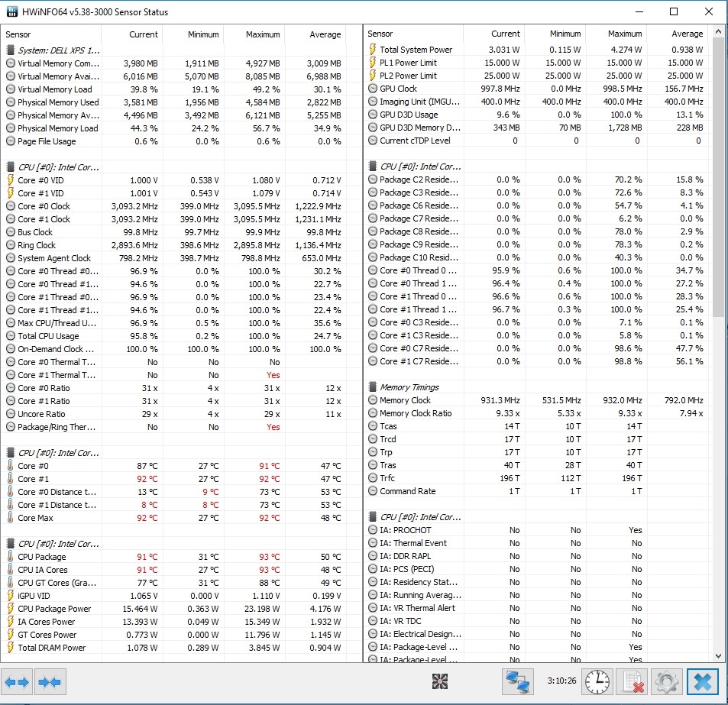Viewport: 728px width, 705px height.
Task: Open sensor settings gear icon
Action: pos(667,681)
